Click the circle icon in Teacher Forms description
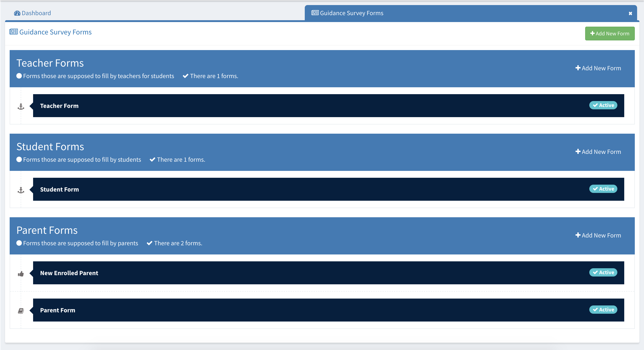This screenshot has width=644, height=350. tap(19, 76)
